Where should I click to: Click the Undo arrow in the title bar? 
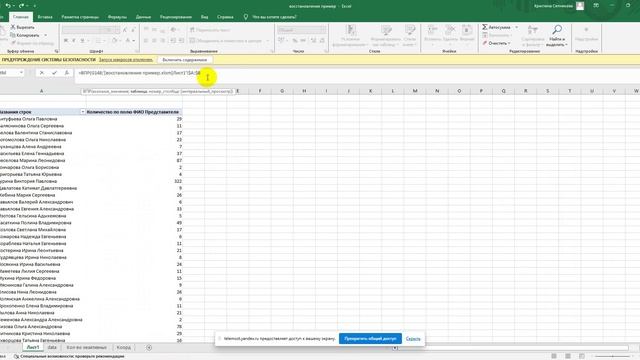[7, 6]
